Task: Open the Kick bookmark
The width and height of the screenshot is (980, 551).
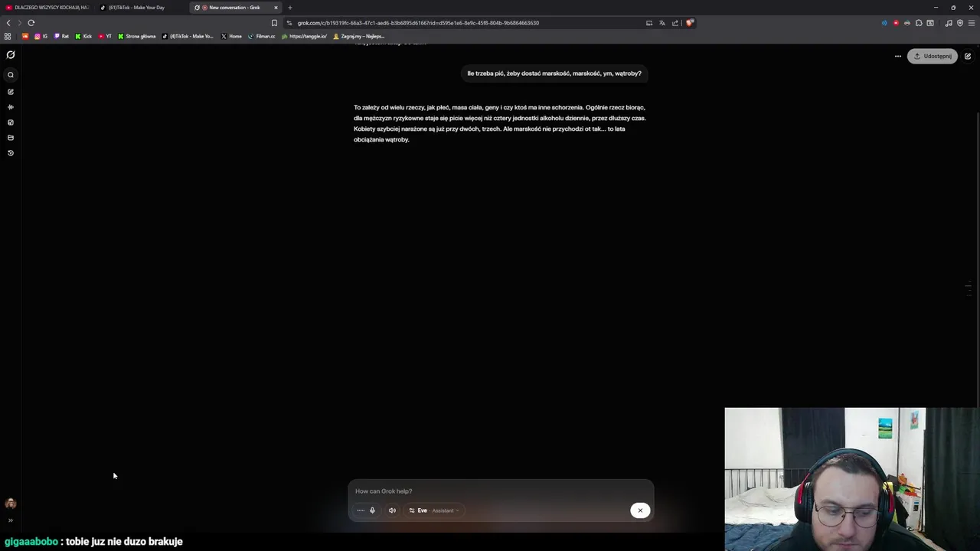Action: click(83, 36)
